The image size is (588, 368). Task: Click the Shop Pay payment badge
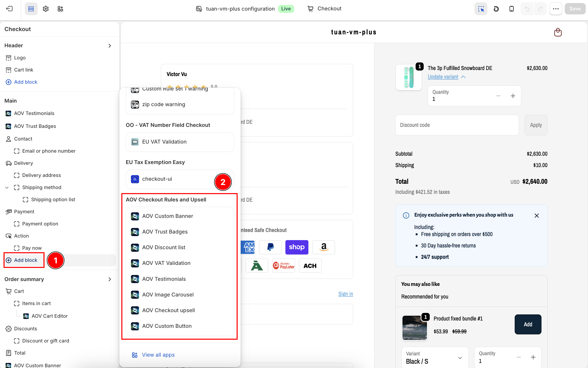pos(297,247)
